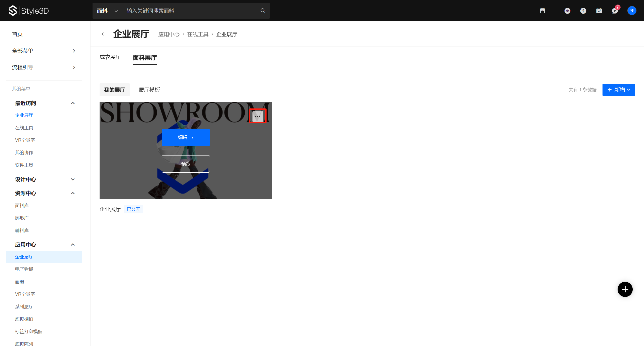This screenshot has width=644, height=346.
Task: Open 电子看板 in the sidebar
Action: coord(24,269)
